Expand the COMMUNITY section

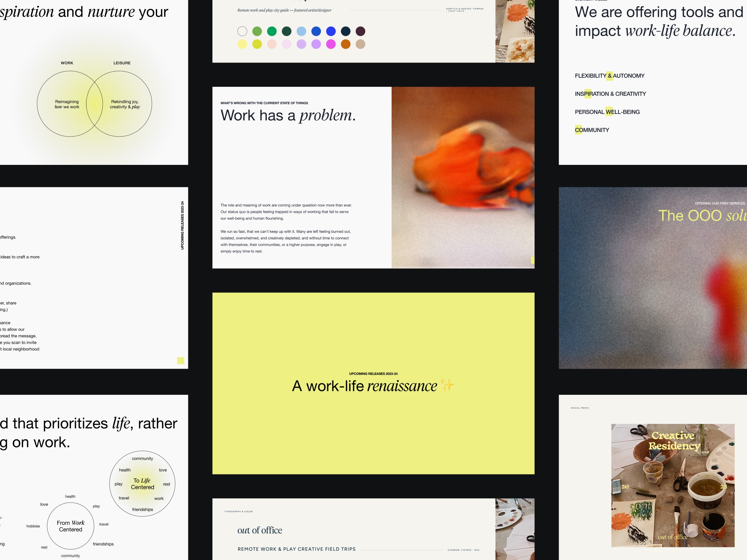(592, 129)
